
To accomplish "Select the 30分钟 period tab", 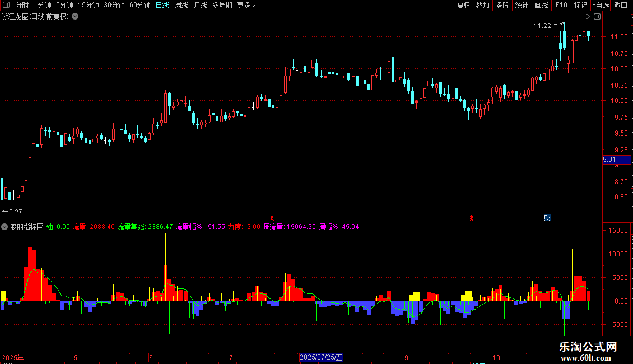I will point(114,5).
